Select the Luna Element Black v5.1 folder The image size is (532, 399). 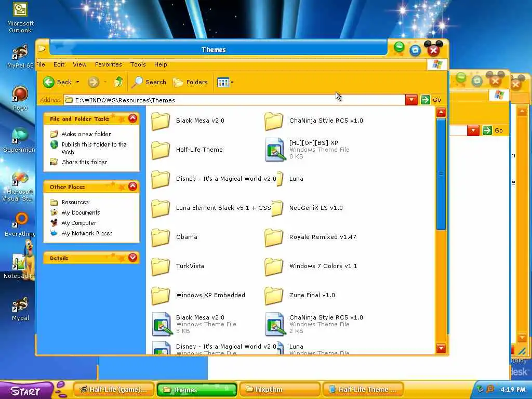pos(211,208)
